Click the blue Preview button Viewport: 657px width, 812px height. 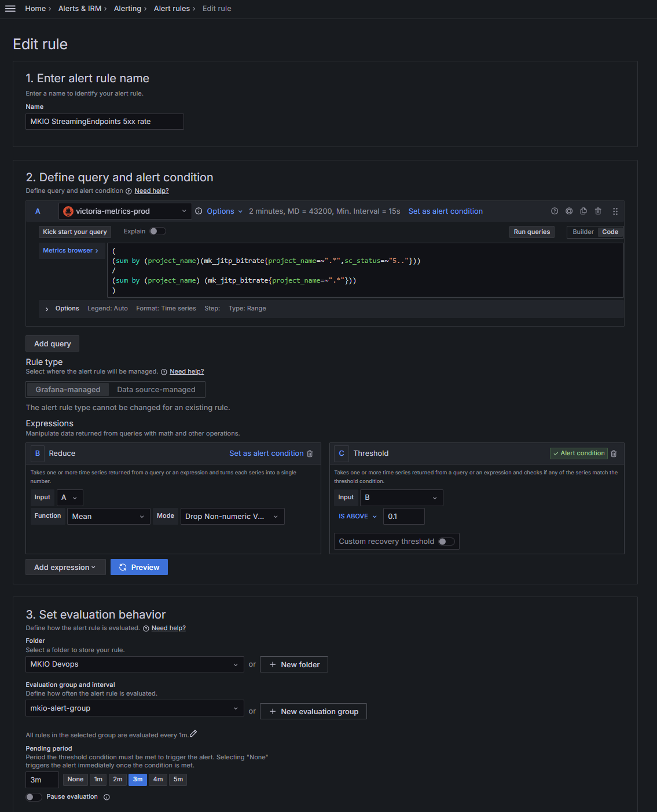(x=139, y=568)
